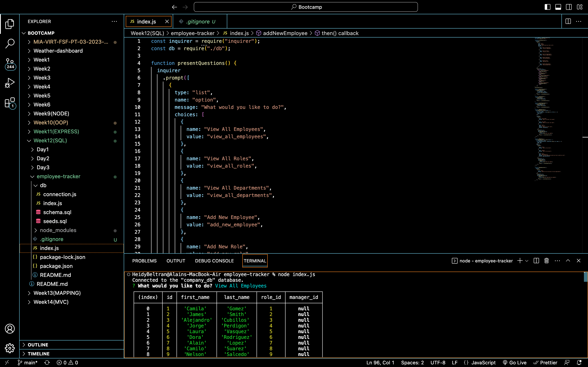Click the main* branch status item

pos(27,362)
